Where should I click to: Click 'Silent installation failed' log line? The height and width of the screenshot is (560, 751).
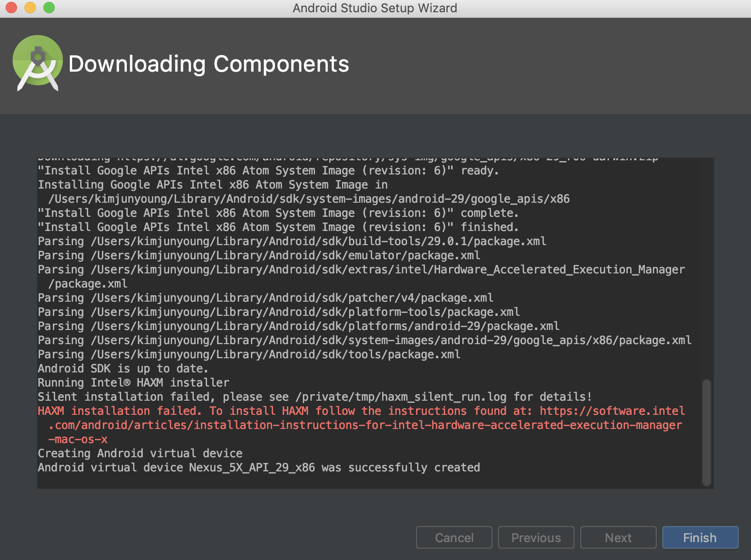pos(315,397)
